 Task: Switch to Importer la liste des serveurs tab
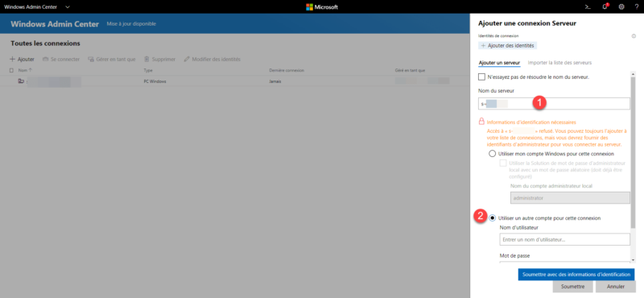point(559,63)
